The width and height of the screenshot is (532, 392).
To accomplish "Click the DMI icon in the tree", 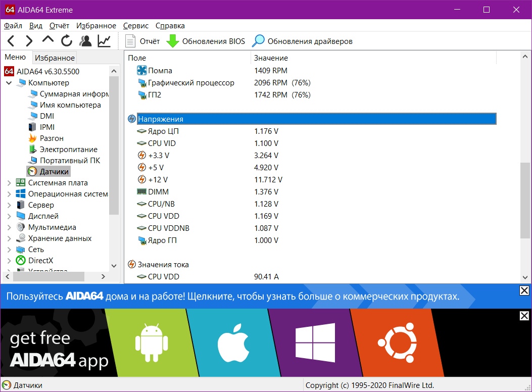I will click(x=33, y=116).
